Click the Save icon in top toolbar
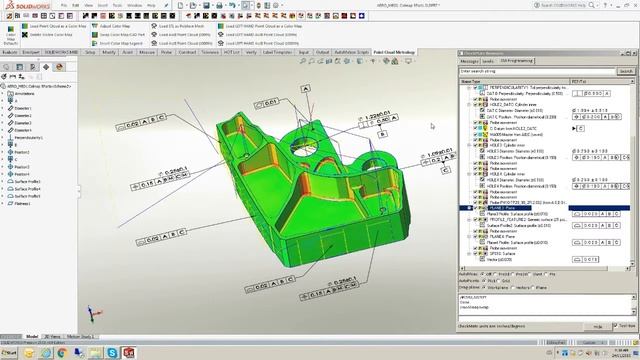The image size is (640, 360). [x=206, y=5]
